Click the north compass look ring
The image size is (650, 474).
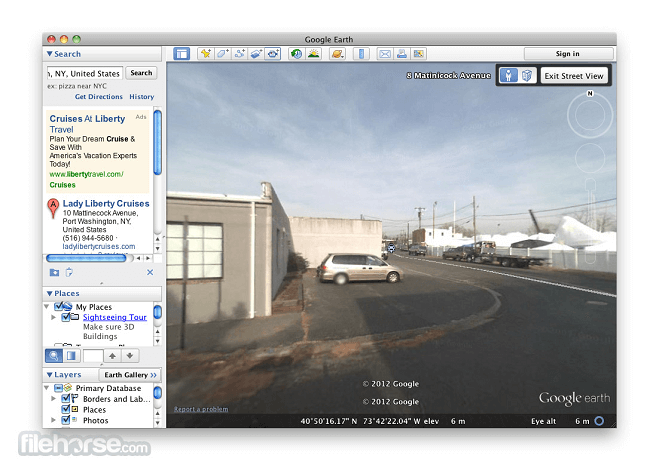coord(590,115)
